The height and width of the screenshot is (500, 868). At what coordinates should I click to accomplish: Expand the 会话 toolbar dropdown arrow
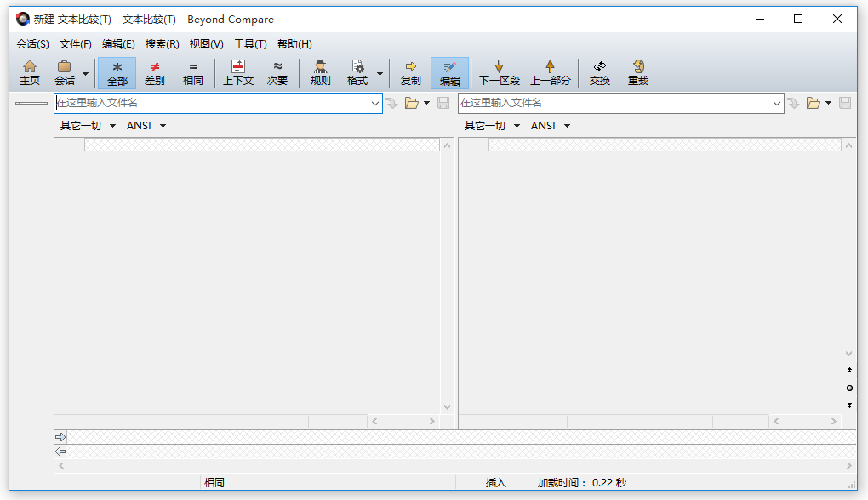(x=85, y=73)
